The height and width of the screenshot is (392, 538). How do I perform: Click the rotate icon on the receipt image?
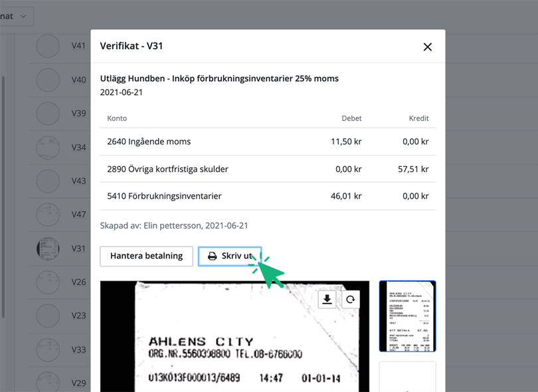[351, 300]
